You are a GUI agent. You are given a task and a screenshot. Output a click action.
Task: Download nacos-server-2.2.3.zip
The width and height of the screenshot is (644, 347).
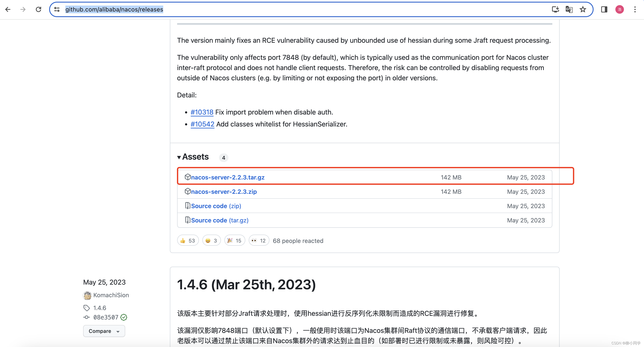pos(224,191)
